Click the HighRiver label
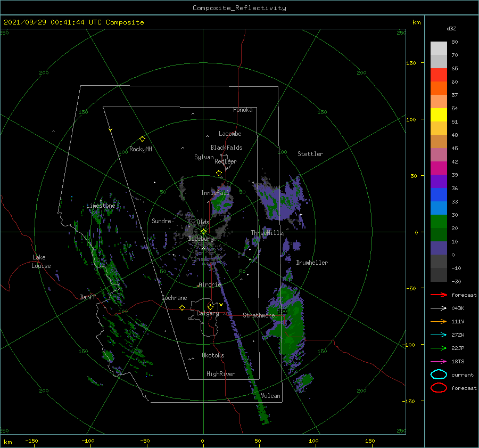 [x=221, y=374]
